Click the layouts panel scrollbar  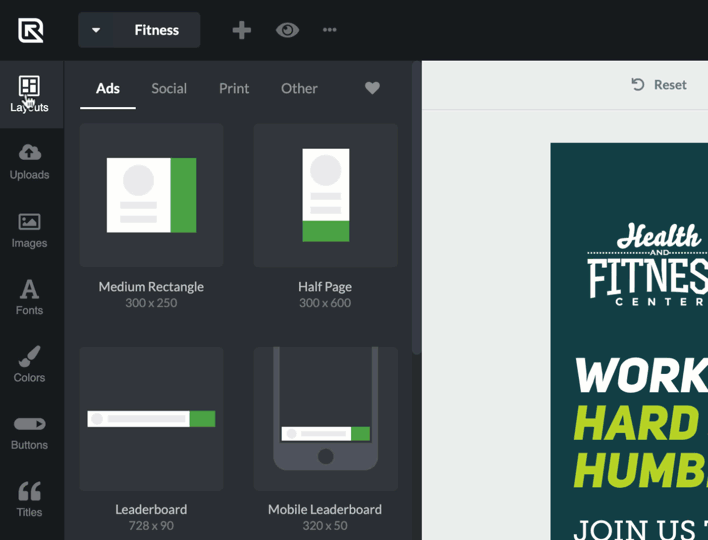tap(416, 208)
